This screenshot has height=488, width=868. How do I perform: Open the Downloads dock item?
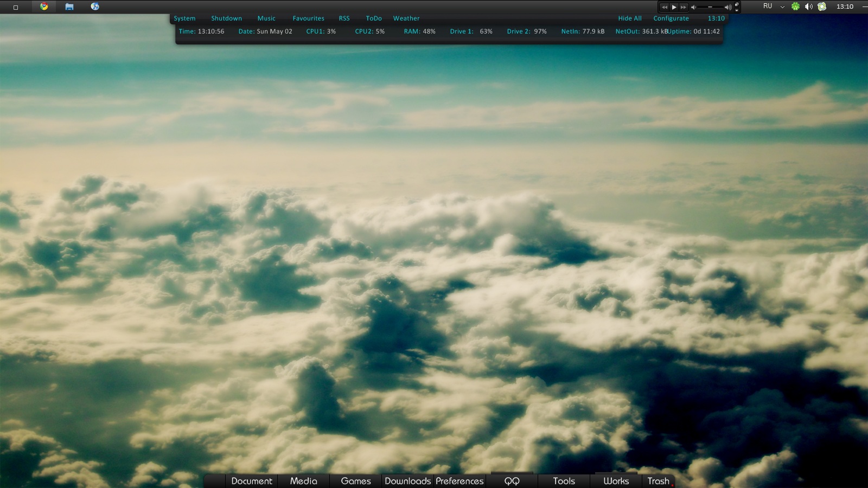(x=408, y=481)
